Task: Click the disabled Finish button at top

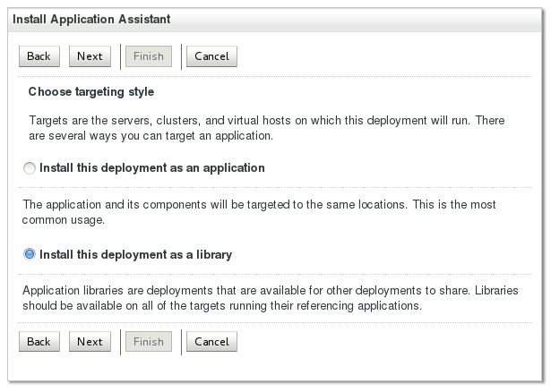Action: pos(149,56)
